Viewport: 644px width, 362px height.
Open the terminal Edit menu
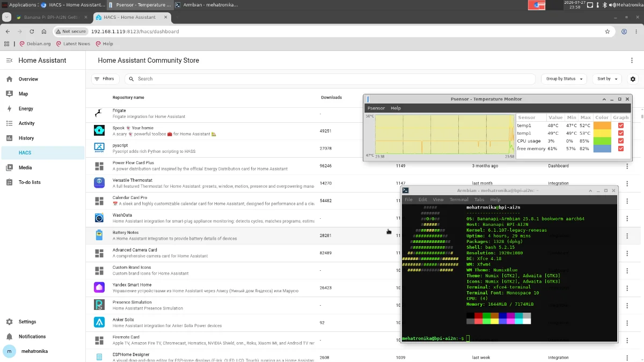click(423, 200)
